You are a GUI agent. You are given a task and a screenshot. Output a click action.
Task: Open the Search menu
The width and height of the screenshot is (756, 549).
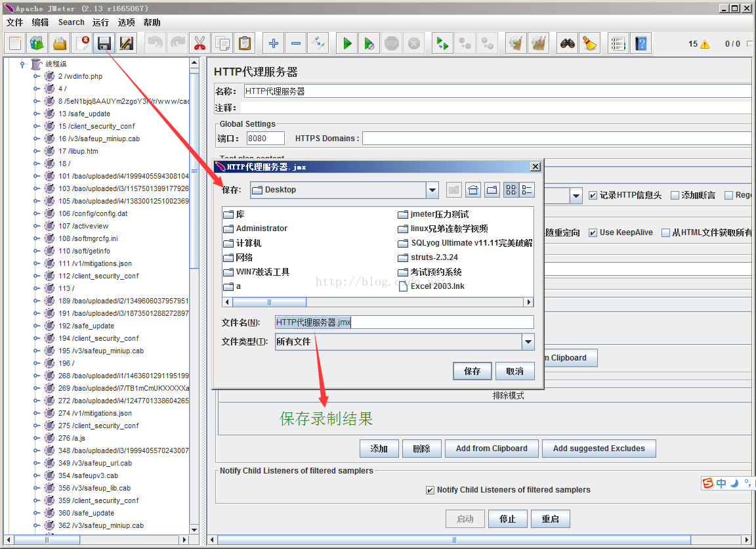[x=72, y=22]
